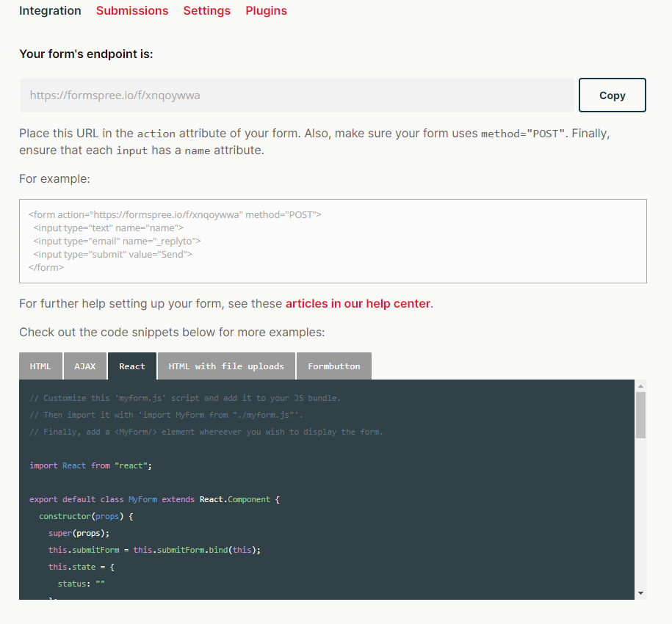Click the code panel scroll down arrow
Screen dimensions: 672x624
(640, 593)
